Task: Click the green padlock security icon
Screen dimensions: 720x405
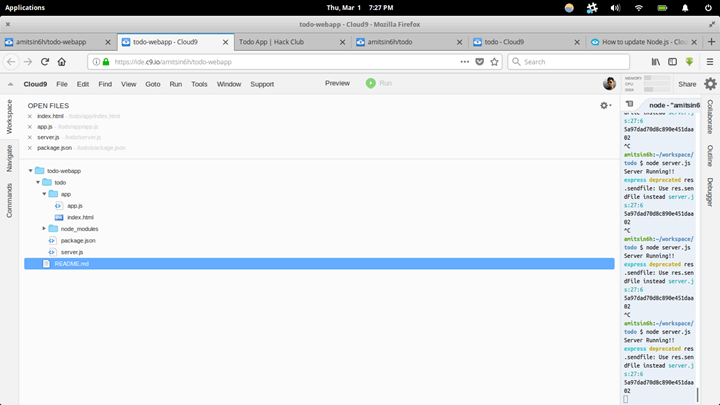Action: point(106,62)
